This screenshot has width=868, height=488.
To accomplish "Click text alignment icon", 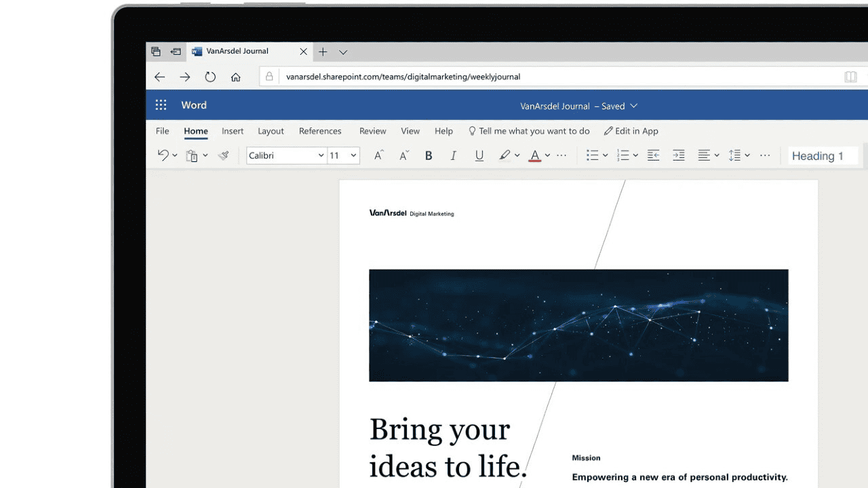I will click(x=704, y=155).
